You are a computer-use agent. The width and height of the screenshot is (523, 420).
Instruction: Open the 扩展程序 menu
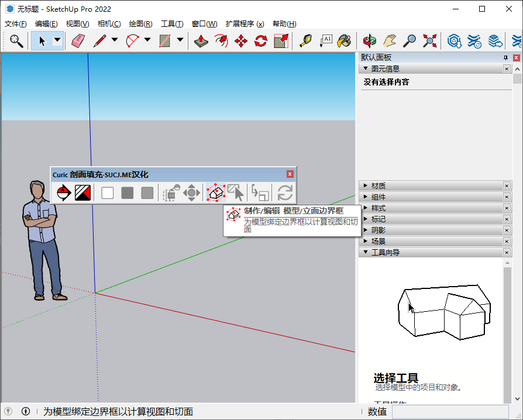click(x=244, y=23)
